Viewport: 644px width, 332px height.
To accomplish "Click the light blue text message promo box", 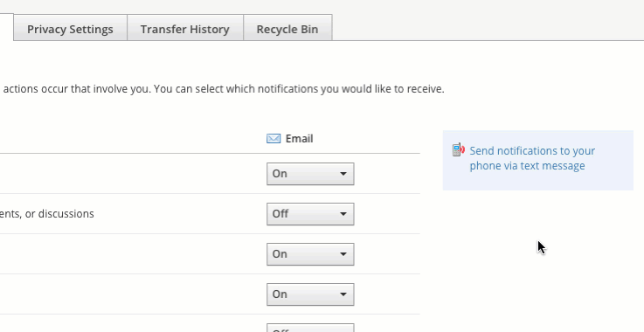I will tap(537, 160).
